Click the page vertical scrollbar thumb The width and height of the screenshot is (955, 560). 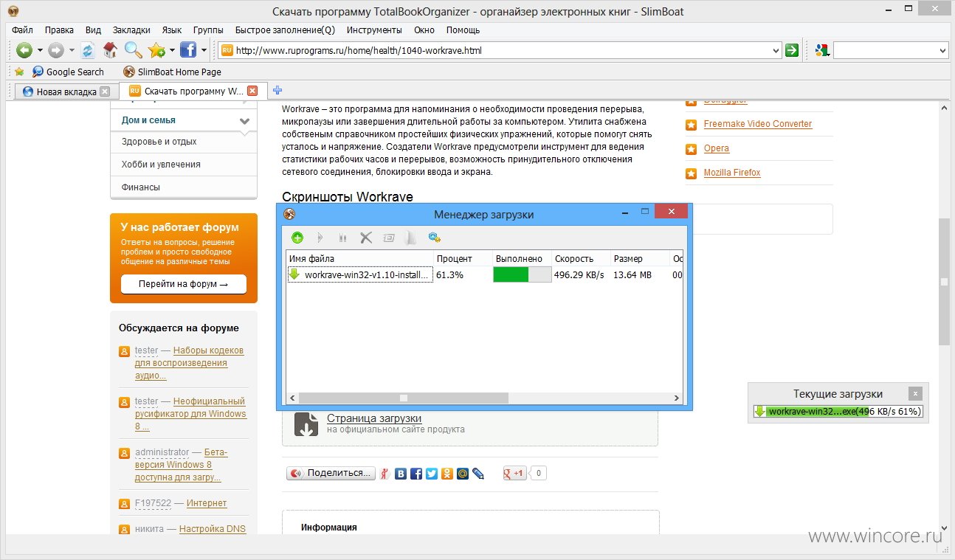point(944,282)
